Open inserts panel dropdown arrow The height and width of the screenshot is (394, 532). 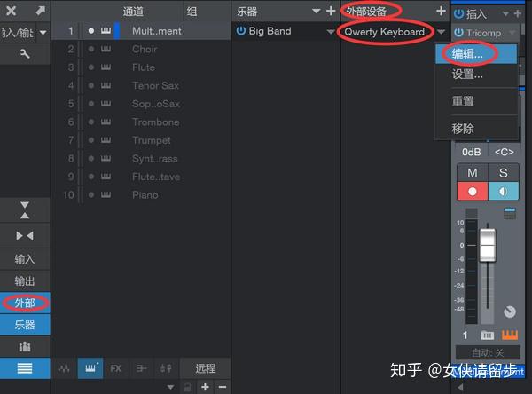[505, 14]
